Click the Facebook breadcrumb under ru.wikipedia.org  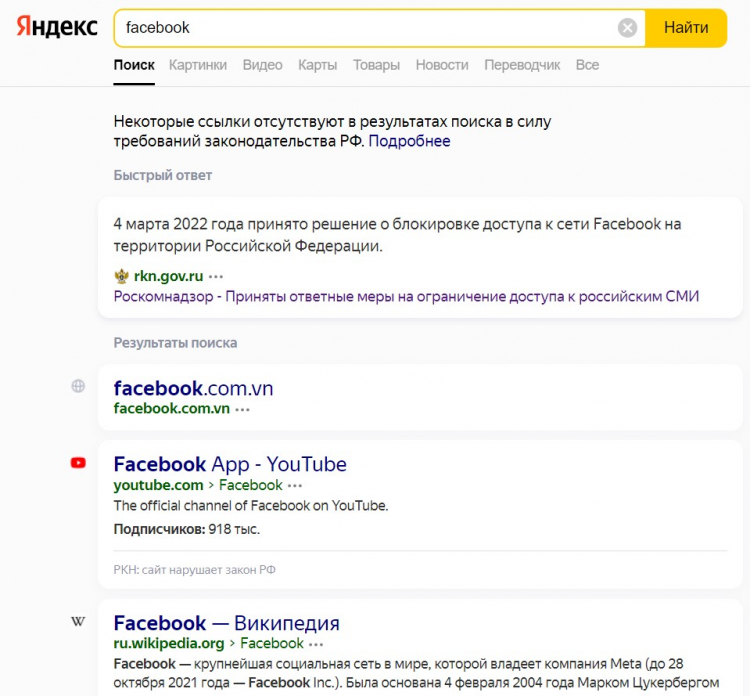pyautogui.click(x=272, y=643)
